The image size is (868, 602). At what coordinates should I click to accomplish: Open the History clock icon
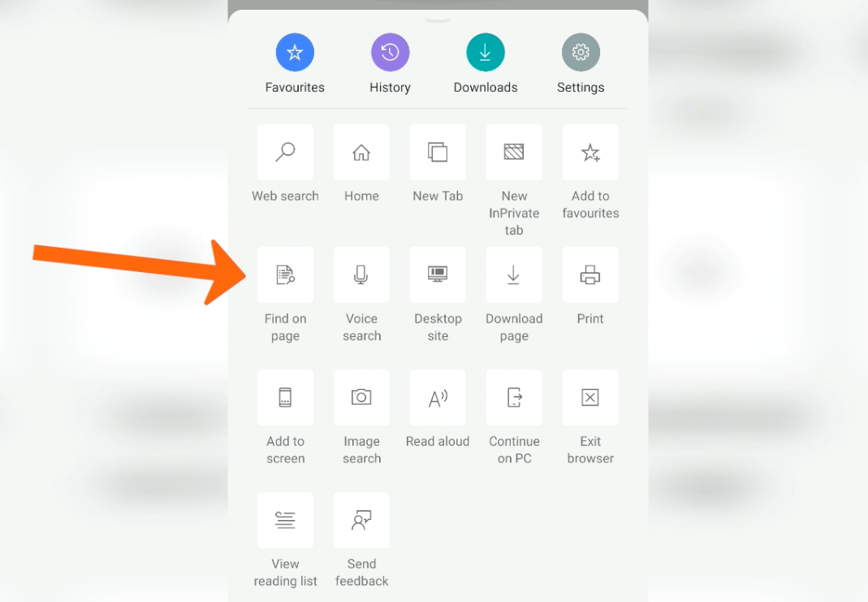[x=390, y=54]
